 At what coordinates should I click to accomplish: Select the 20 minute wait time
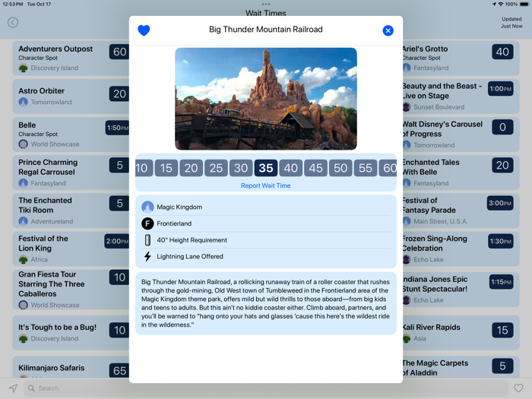[x=191, y=168]
